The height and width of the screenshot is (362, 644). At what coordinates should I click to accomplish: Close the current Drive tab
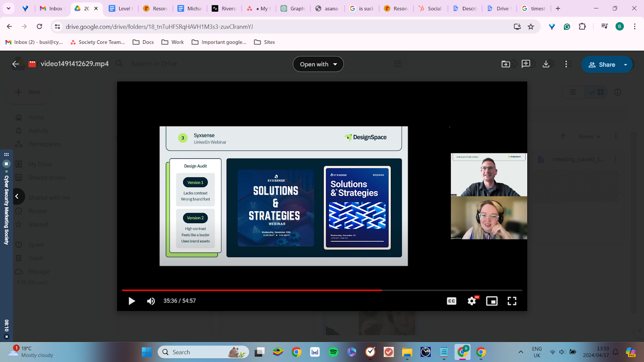(x=96, y=8)
